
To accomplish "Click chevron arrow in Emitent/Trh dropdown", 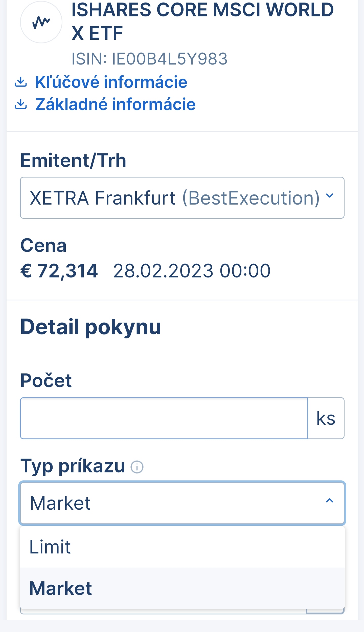I will tap(330, 195).
